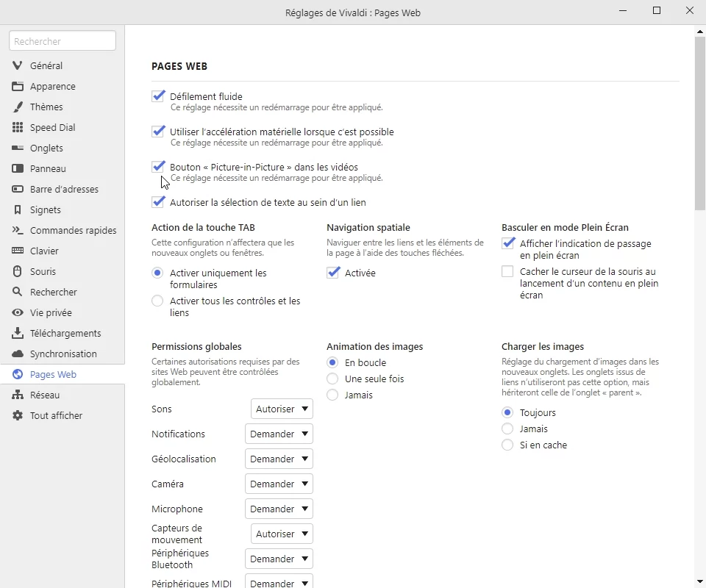Click the vertical scrollbar thumb
The height and width of the screenshot is (588, 706).
[699, 123]
